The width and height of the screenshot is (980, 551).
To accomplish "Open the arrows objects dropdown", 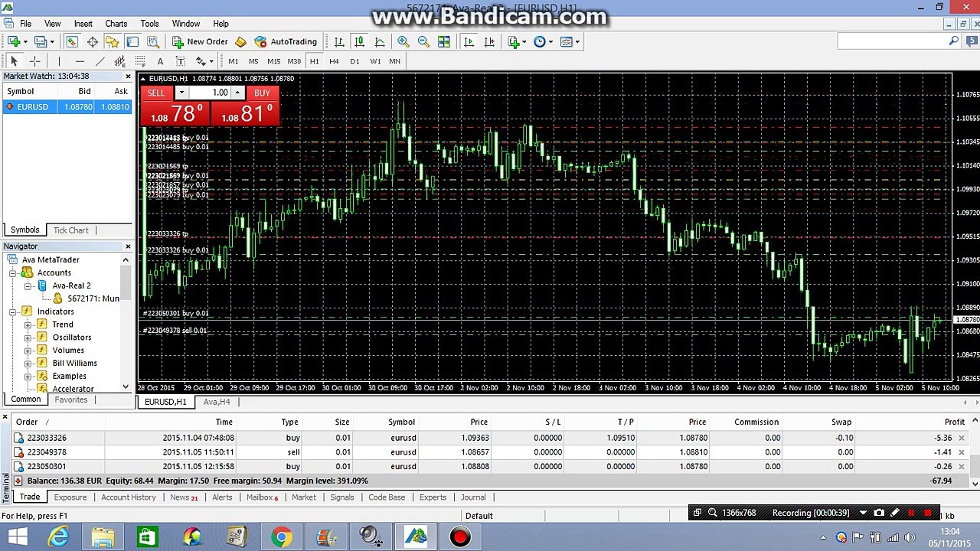I will pyautogui.click(x=204, y=61).
